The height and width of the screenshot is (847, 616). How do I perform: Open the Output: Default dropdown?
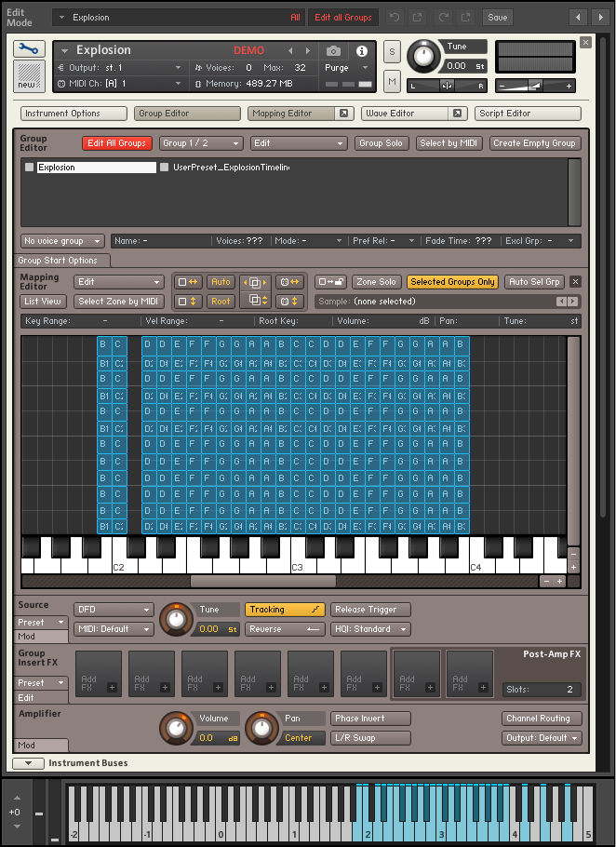coord(542,738)
